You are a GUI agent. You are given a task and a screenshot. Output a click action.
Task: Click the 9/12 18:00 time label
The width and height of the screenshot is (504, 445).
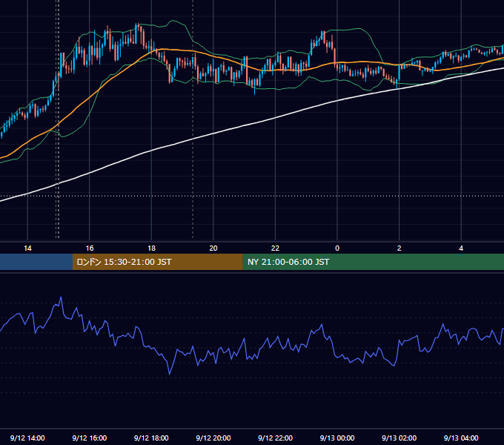click(151, 438)
